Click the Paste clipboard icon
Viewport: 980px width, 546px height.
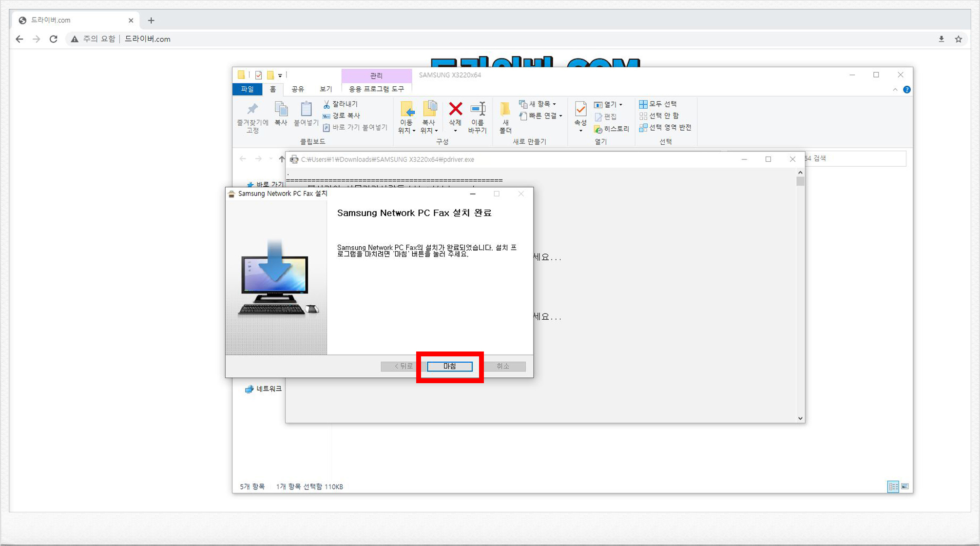point(306,109)
